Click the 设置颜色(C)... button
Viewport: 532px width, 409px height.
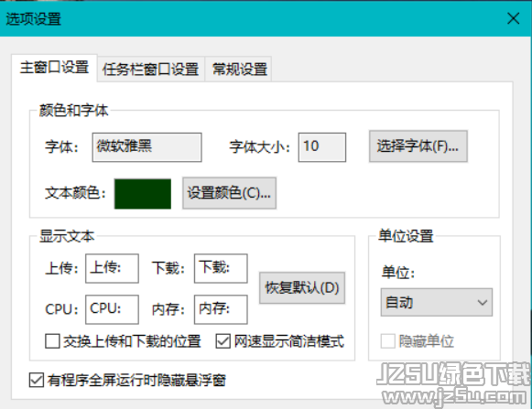click(229, 193)
